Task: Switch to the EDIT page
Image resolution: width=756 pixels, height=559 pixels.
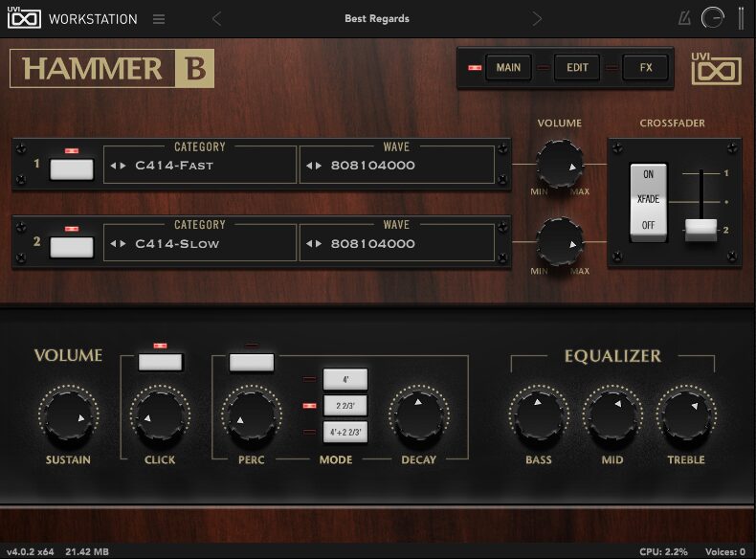Action: [x=577, y=68]
